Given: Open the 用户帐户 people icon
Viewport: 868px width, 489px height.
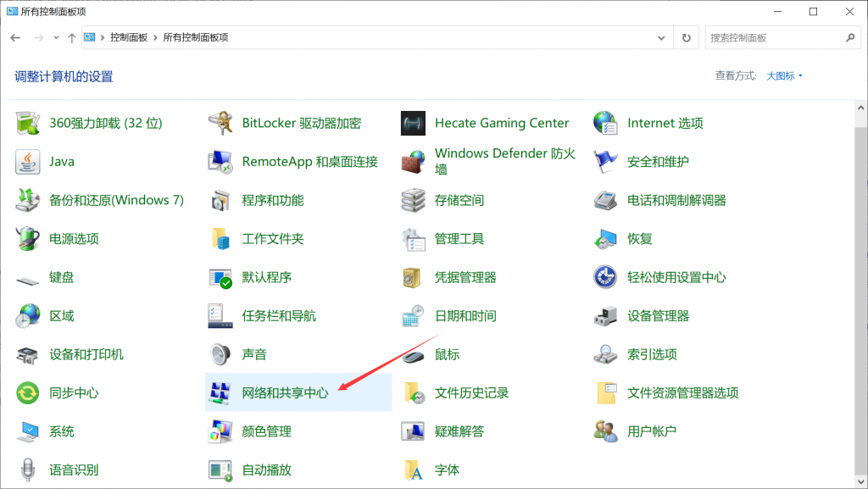Looking at the screenshot, I should [x=605, y=431].
